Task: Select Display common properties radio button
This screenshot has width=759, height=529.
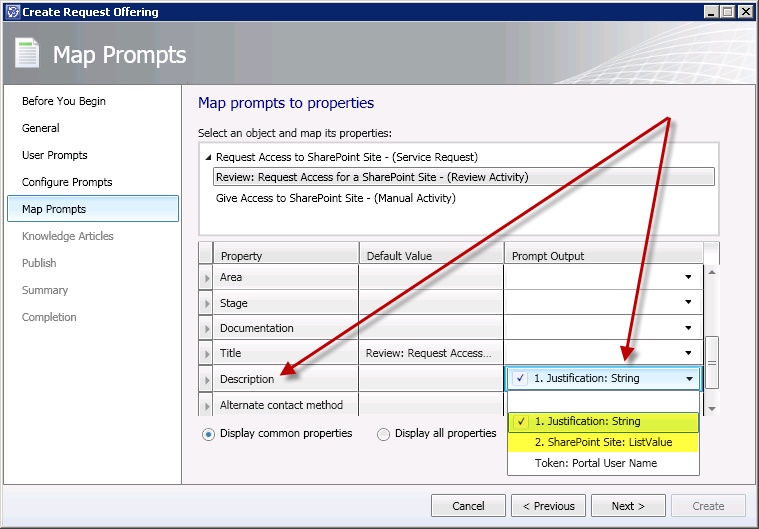Action: pos(209,434)
